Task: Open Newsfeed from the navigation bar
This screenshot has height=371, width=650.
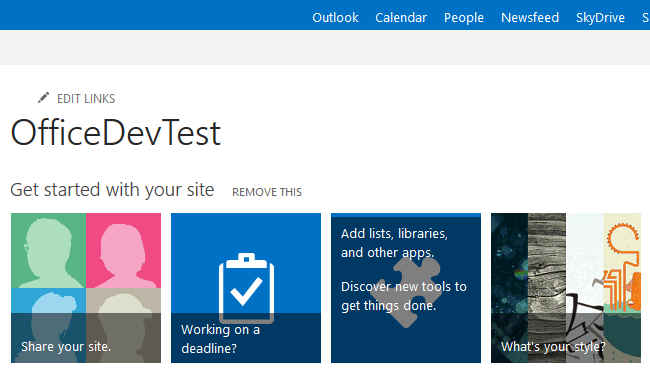Action: pyautogui.click(x=530, y=17)
